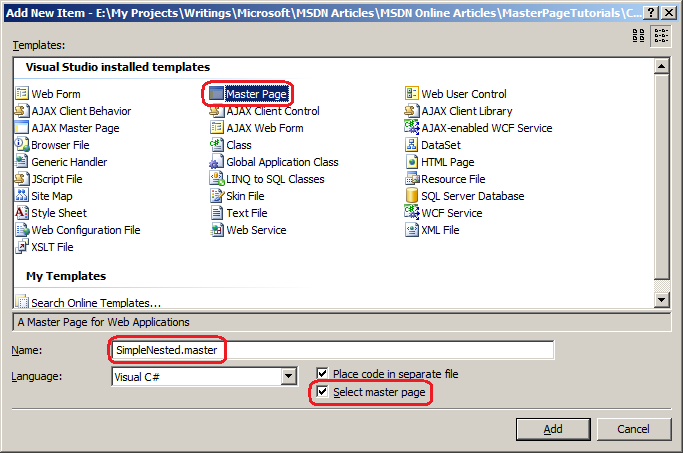Choose the Site Map template icon

pyautogui.click(x=21, y=195)
